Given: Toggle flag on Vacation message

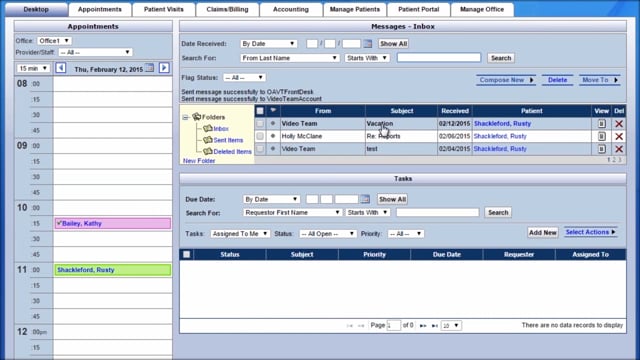Looking at the screenshot, I should [x=273, y=123].
